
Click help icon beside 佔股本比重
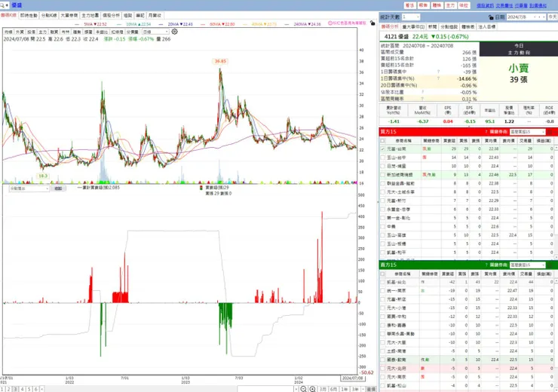click(x=422, y=92)
